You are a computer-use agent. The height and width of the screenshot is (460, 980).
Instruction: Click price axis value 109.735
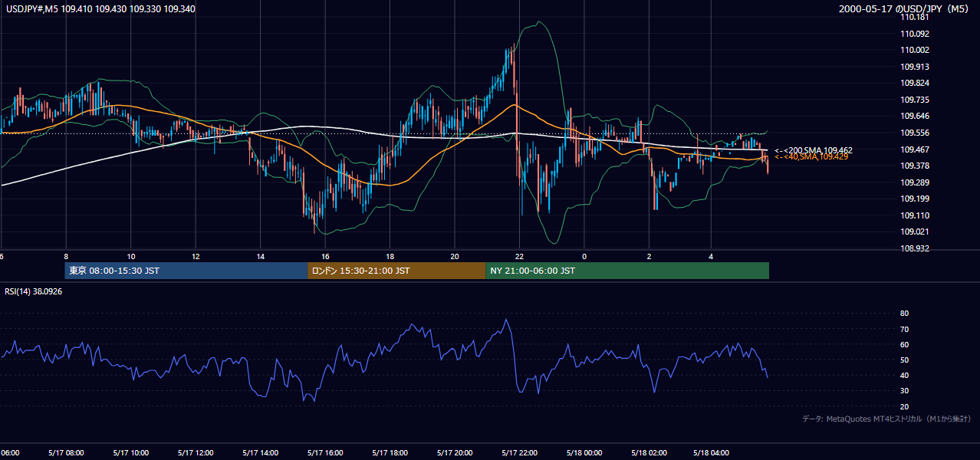click(x=916, y=100)
